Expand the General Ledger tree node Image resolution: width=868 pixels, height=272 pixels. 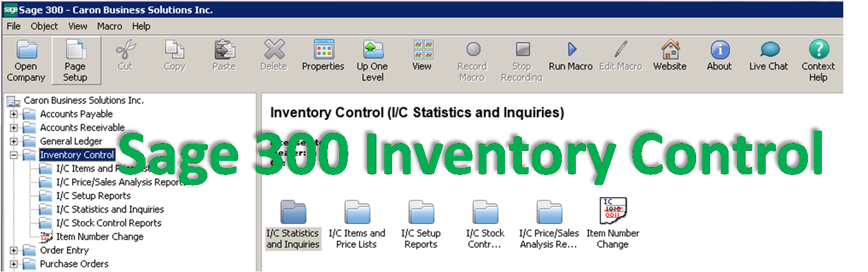coord(14,141)
